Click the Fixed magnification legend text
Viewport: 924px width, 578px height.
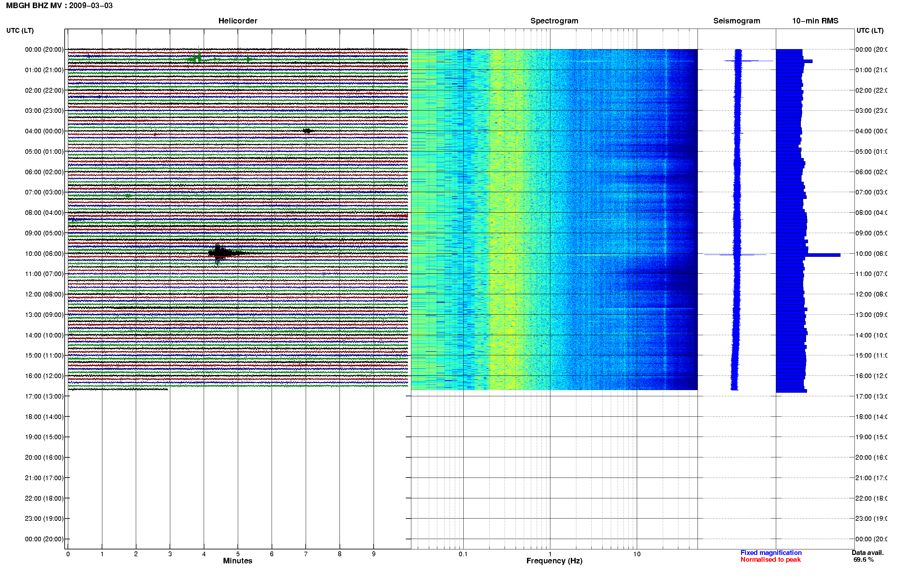click(x=771, y=553)
